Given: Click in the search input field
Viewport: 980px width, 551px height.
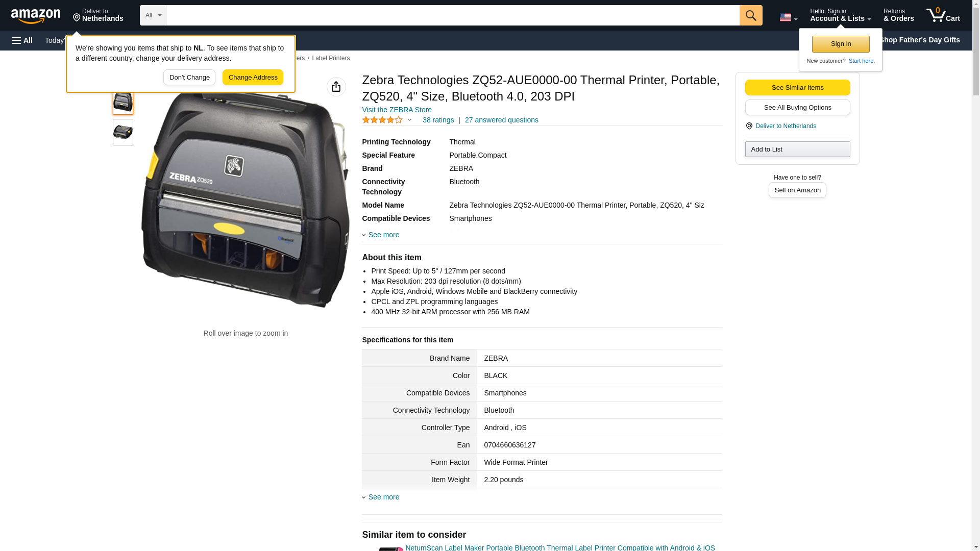Looking at the screenshot, I should (x=452, y=15).
